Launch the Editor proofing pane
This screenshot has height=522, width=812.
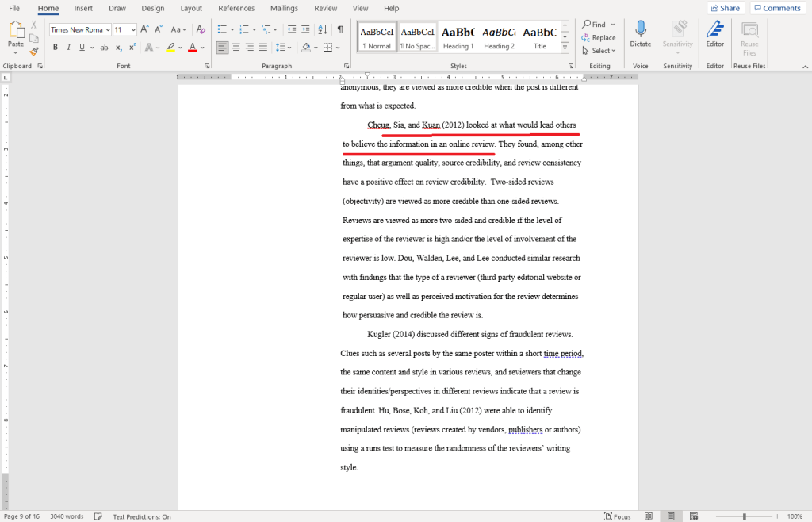pos(714,35)
